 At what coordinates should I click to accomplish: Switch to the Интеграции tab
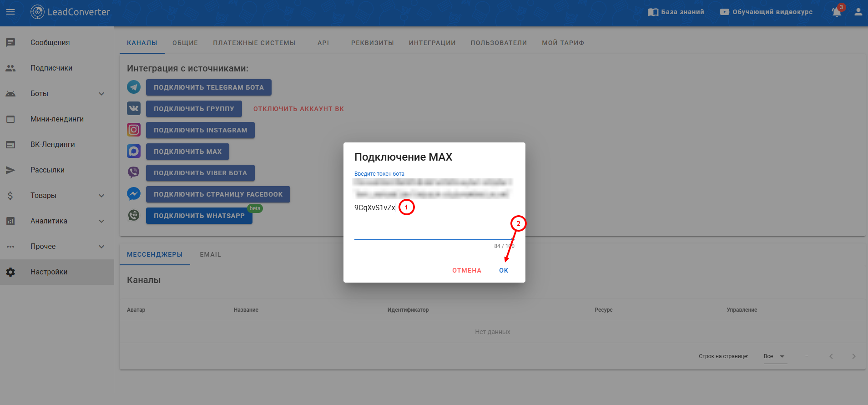[432, 43]
